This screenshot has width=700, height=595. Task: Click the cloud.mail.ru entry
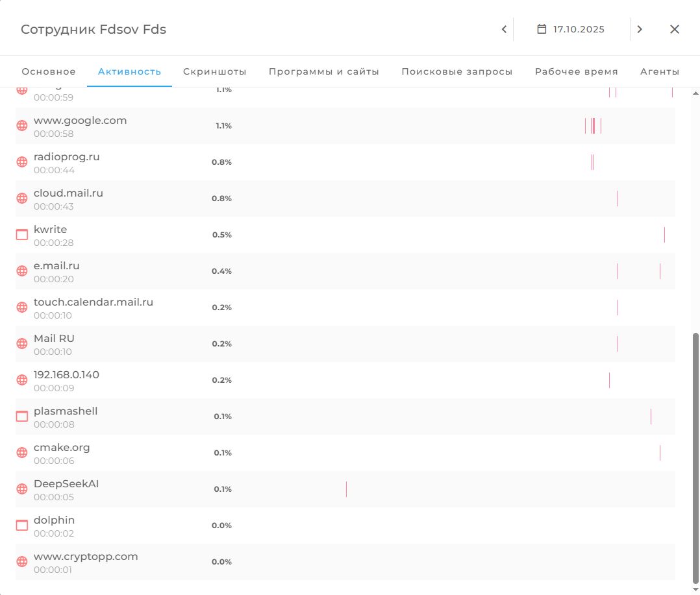(68, 193)
